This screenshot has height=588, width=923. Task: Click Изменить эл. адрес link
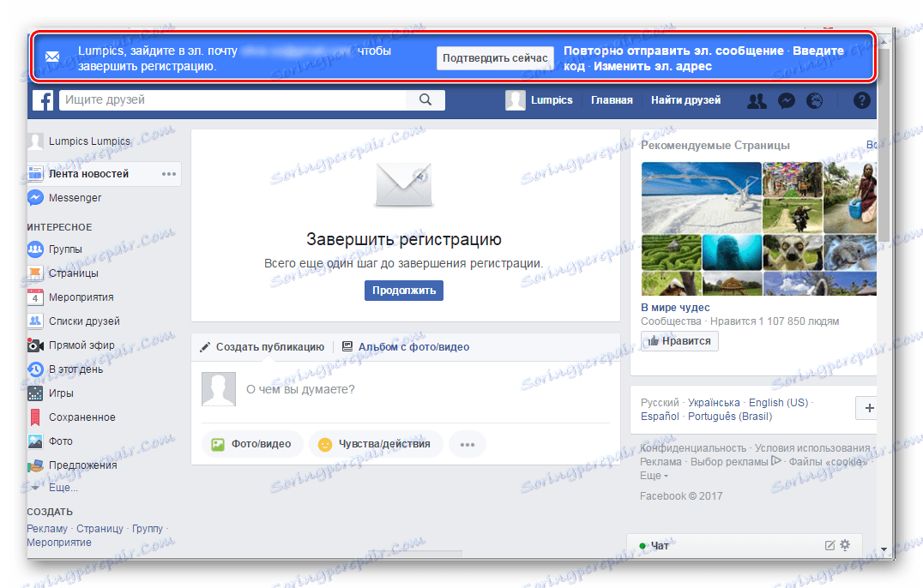pos(652,67)
